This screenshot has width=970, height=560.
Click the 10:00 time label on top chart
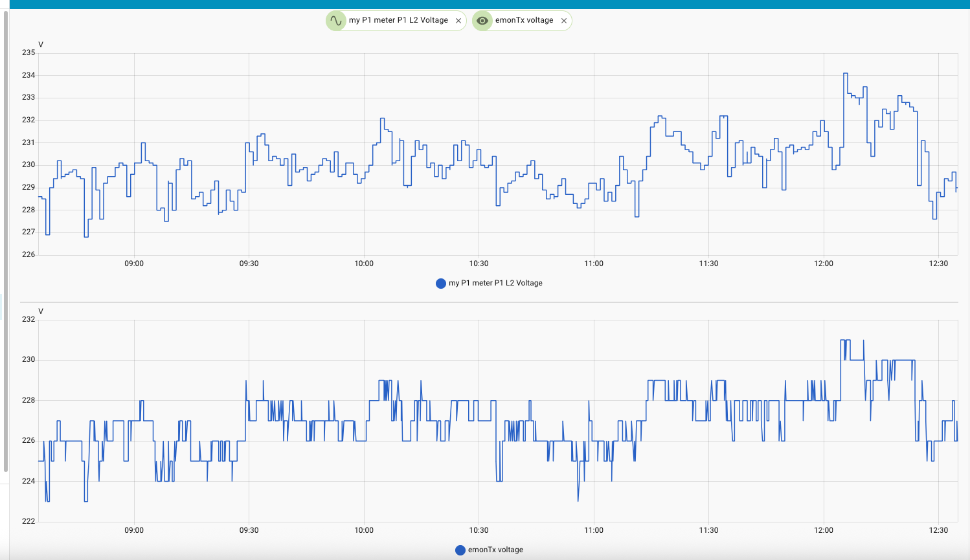point(364,264)
